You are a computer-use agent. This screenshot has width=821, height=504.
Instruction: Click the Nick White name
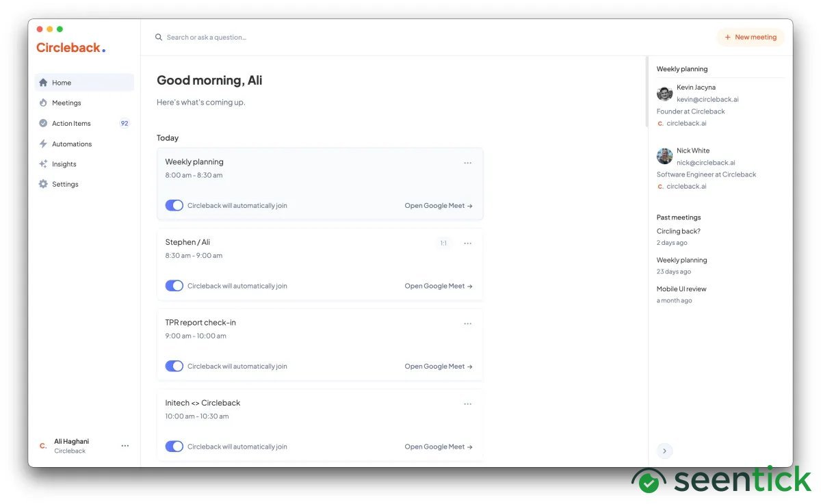coord(693,150)
